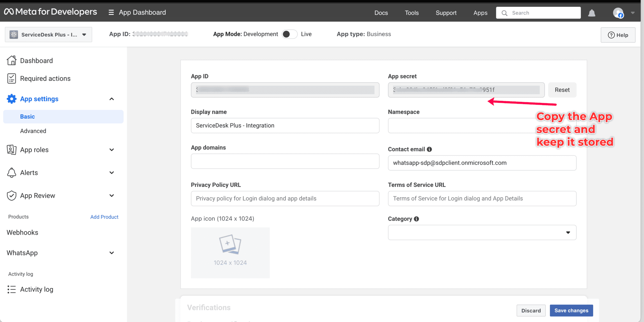The width and height of the screenshot is (644, 322).
Task: Click the Privacy Policy URL input field
Action: (285, 199)
